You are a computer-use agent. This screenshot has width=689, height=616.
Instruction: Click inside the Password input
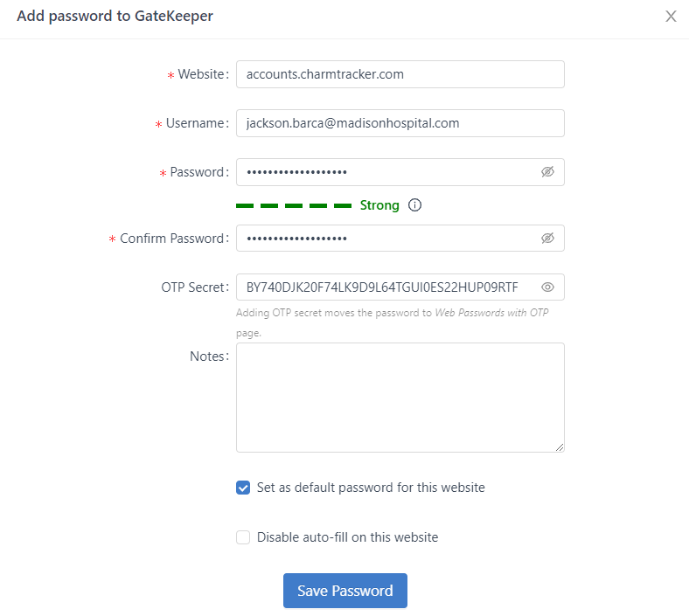coord(385,172)
